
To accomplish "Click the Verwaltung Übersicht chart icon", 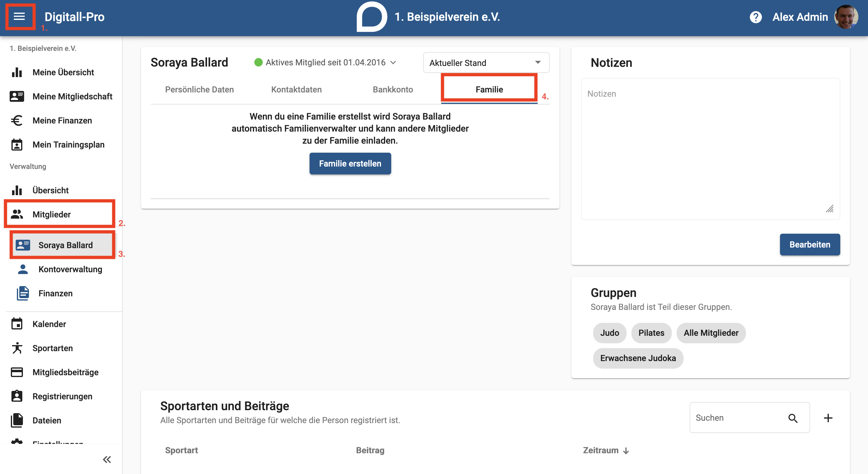I will click(x=17, y=190).
